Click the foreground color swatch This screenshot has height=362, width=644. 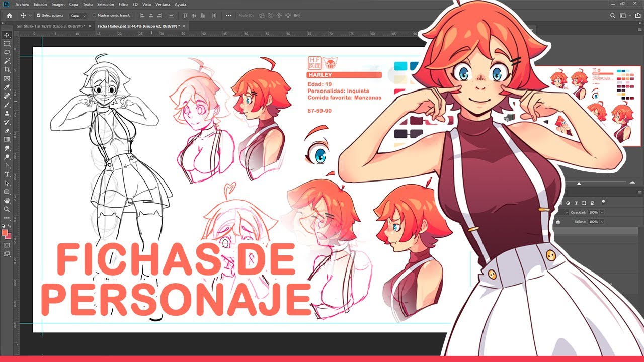pos(5,233)
